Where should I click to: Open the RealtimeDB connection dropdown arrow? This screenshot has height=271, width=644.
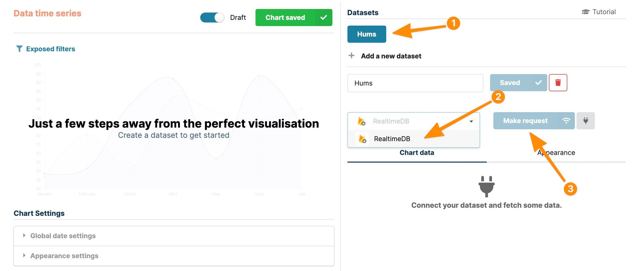471,121
